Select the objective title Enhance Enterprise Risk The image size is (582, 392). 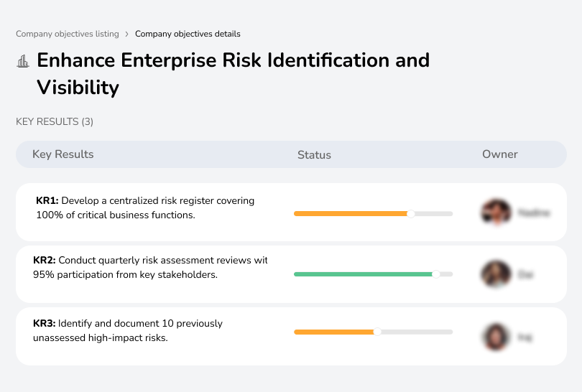click(233, 74)
